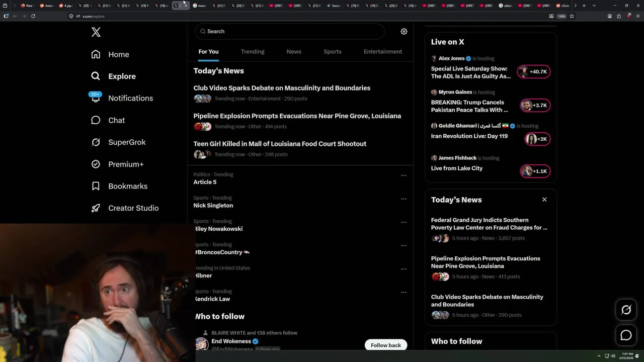The image size is (644, 362).
Task: Switch to the For You tab
Action: click(x=208, y=52)
